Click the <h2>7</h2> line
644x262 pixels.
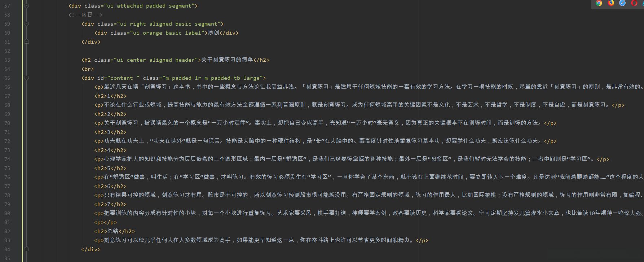[110, 204]
